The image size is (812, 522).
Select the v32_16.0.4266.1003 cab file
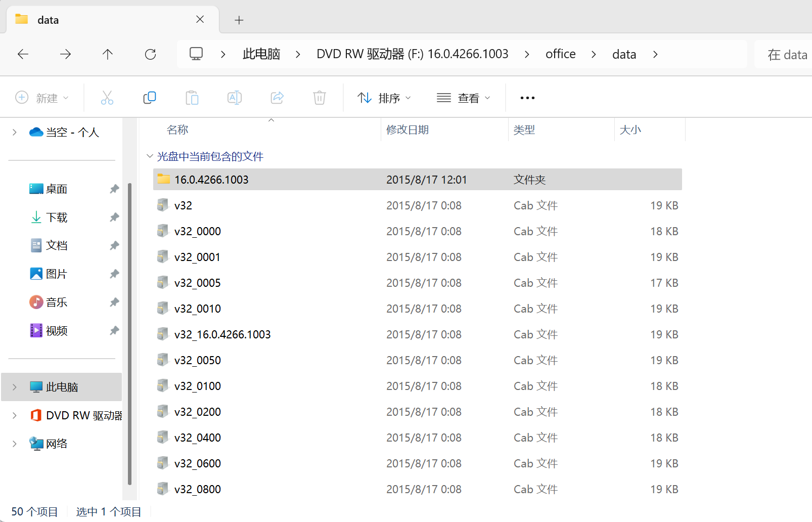click(222, 334)
